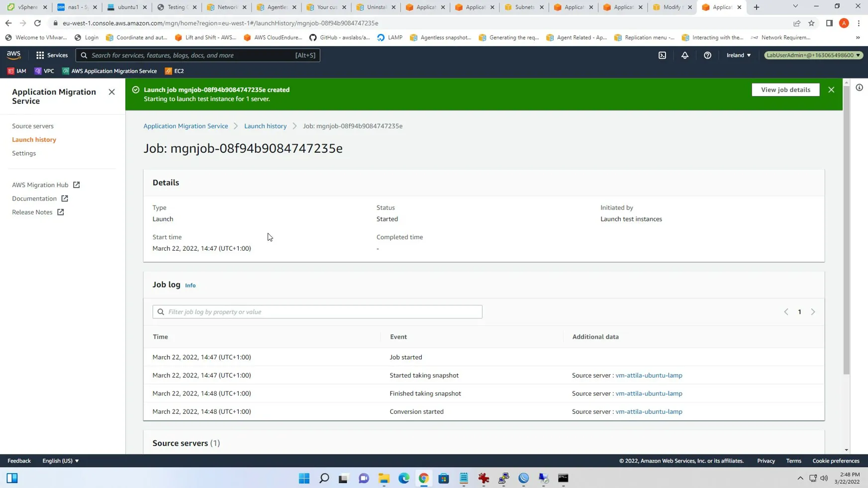Open the Services grid menu
The width and height of the screenshot is (868, 488).
click(x=52, y=55)
